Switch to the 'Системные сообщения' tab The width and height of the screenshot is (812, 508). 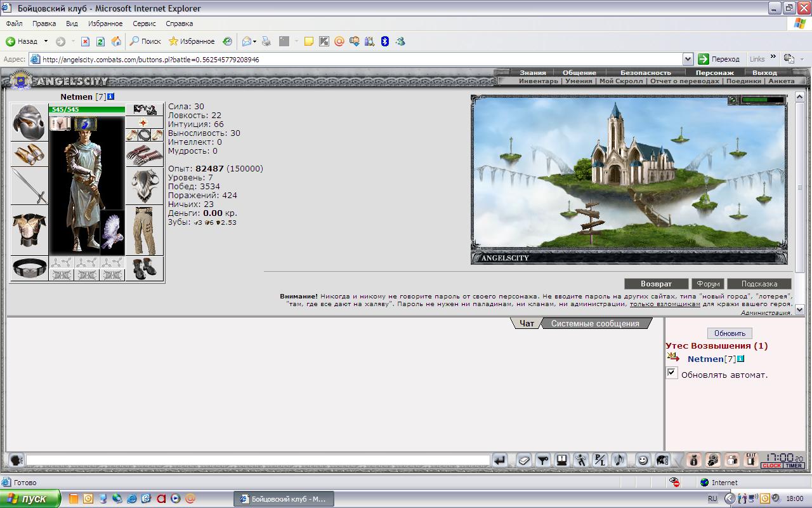point(595,323)
